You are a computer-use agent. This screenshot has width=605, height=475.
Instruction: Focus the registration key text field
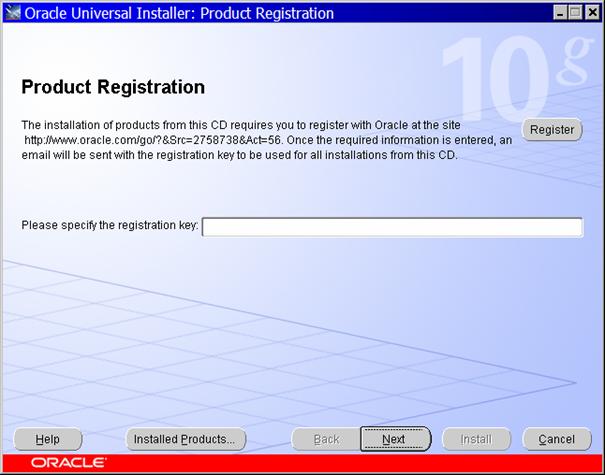[x=392, y=227]
